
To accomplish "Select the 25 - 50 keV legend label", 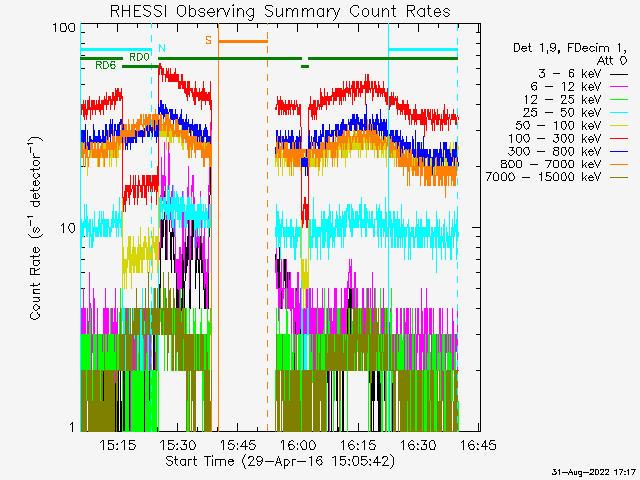I will (x=562, y=113).
